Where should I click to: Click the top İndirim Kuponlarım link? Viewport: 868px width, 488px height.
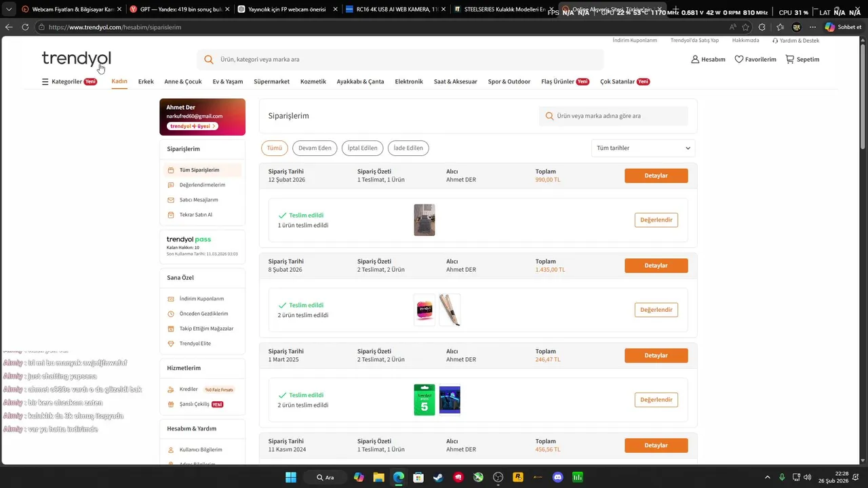coord(635,41)
